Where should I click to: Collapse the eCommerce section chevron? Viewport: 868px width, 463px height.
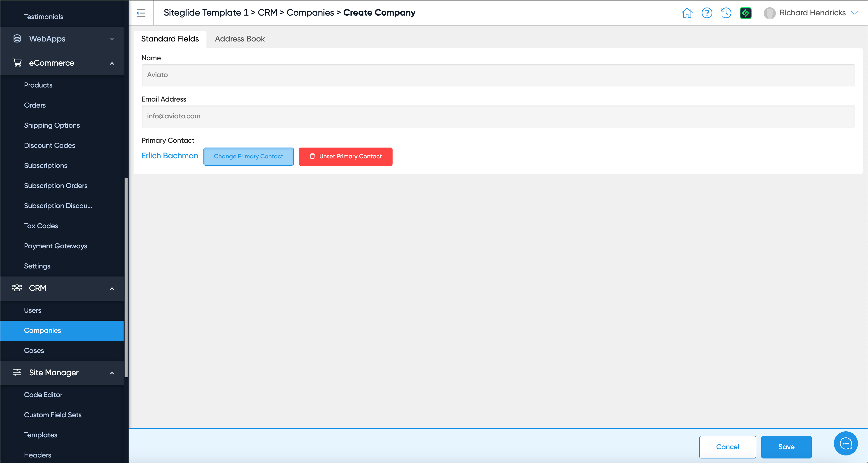point(112,63)
